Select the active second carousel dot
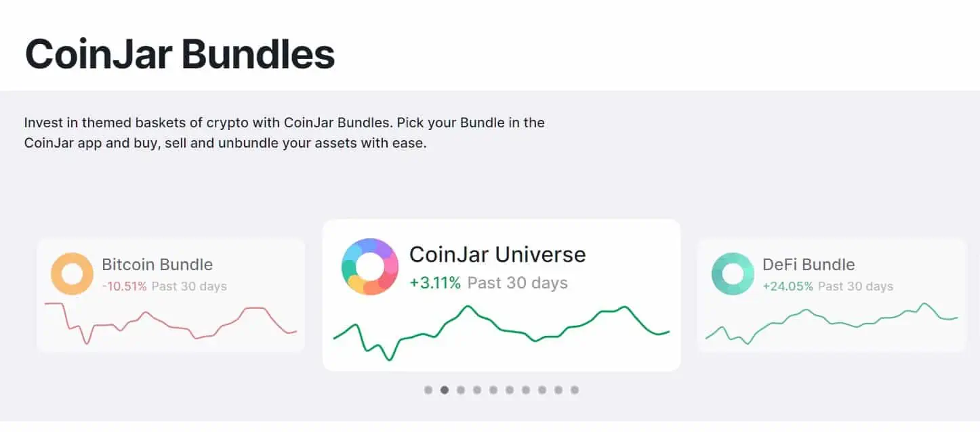The height and width of the screenshot is (432, 980). coord(445,390)
